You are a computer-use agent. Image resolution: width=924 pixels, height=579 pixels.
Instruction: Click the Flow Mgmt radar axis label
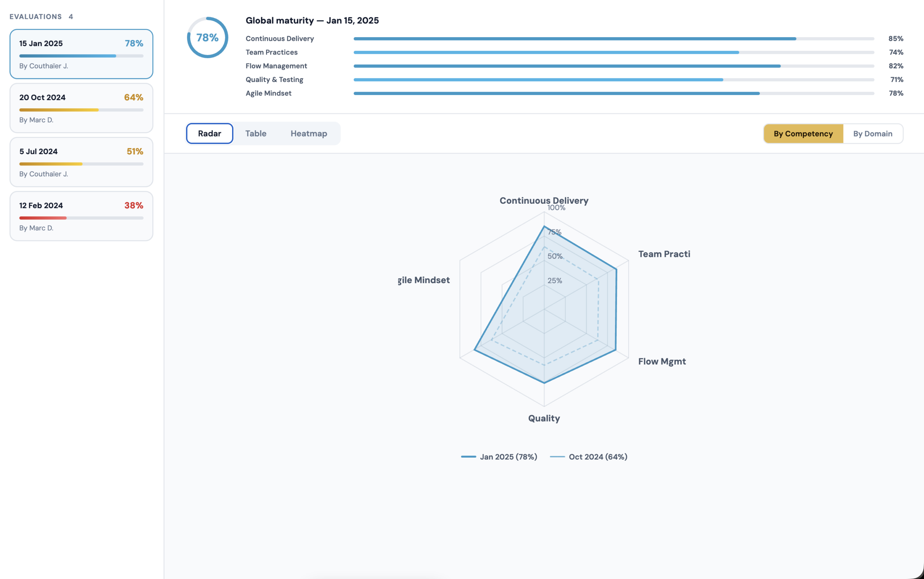pos(662,362)
